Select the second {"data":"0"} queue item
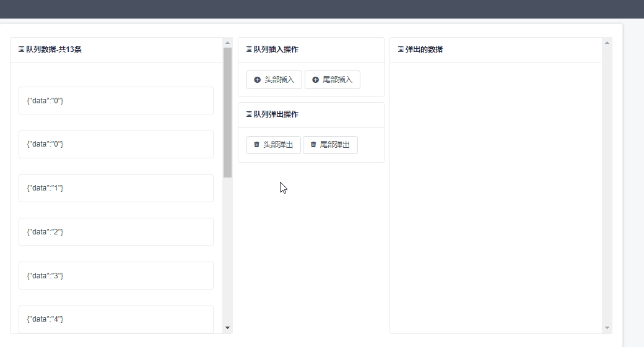The image size is (644, 347). 116,144
